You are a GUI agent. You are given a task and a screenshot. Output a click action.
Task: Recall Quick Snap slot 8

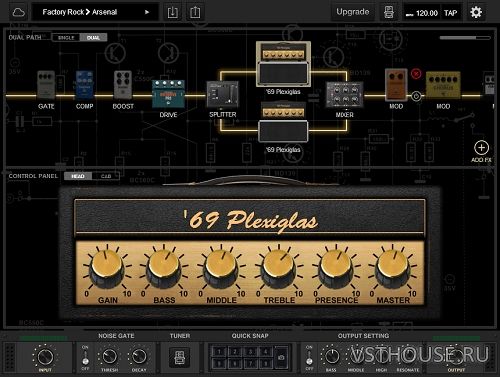coord(265,363)
